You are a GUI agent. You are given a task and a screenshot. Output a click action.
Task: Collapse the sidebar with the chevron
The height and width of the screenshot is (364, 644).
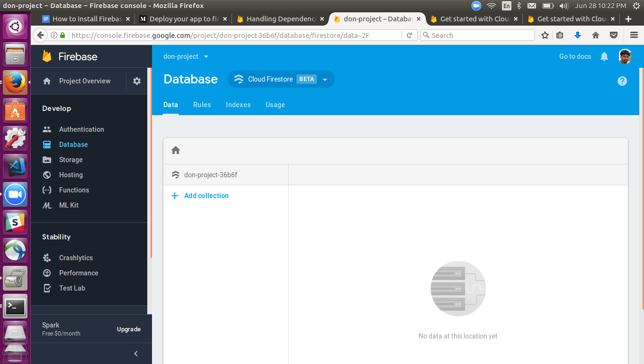click(136, 354)
